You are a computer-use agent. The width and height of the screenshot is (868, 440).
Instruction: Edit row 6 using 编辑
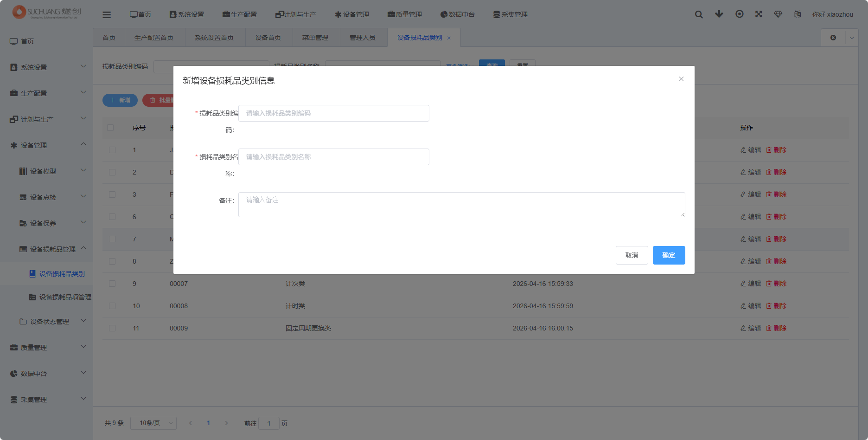(751, 217)
